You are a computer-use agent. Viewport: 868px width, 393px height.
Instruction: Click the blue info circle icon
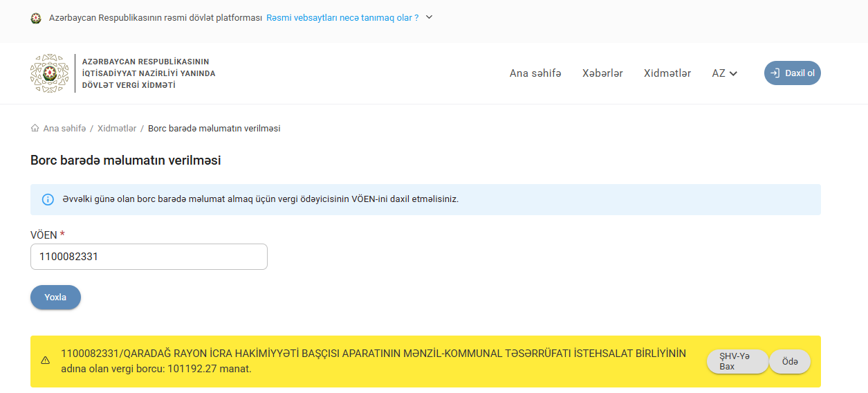pos(48,199)
